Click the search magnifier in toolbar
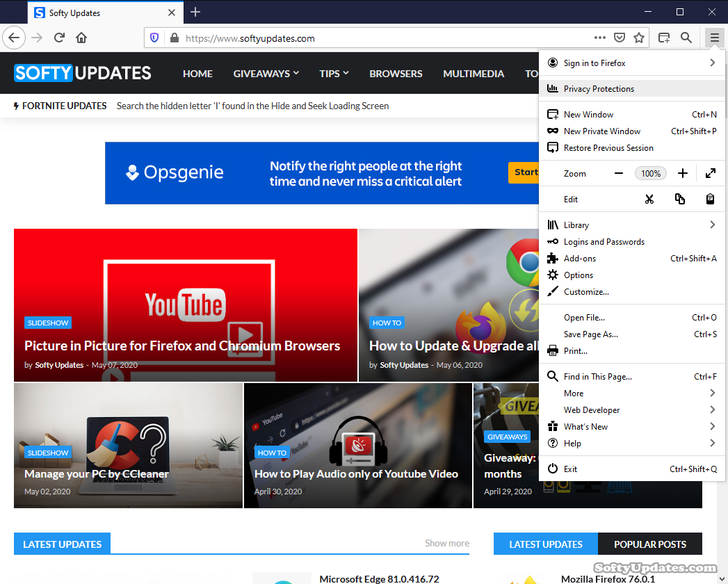This screenshot has width=728, height=584. click(686, 38)
